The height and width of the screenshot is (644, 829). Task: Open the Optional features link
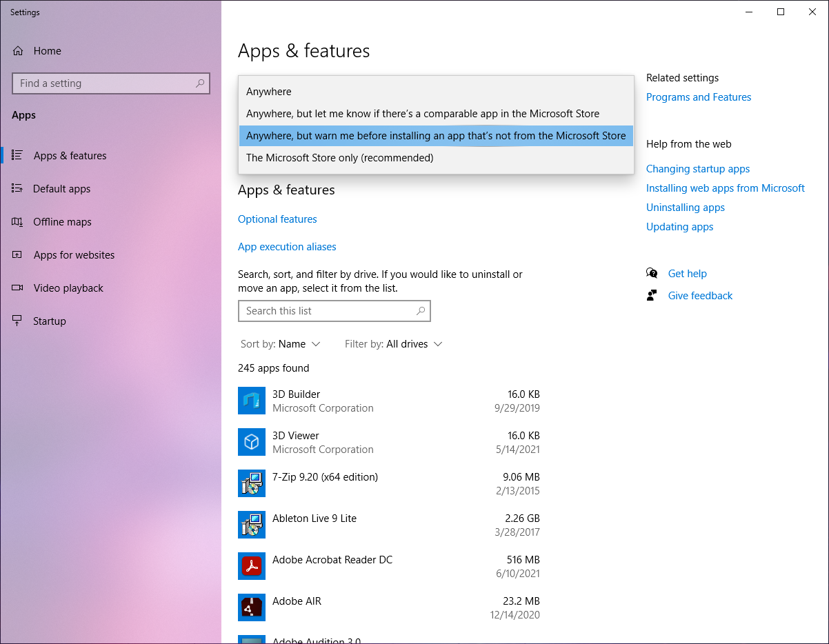[277, 219]
